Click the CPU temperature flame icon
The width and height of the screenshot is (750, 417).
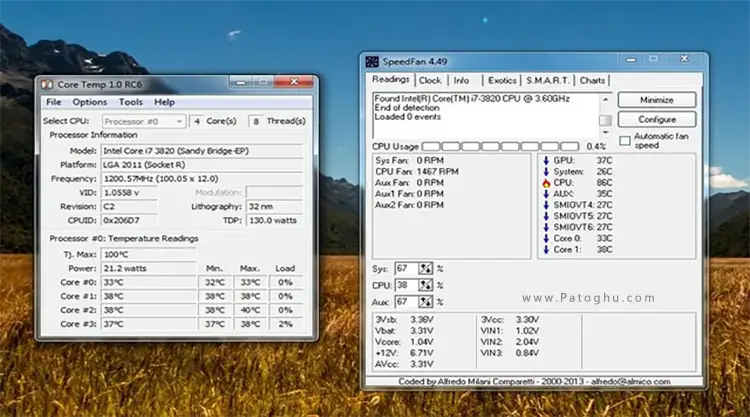click(546, 183)
